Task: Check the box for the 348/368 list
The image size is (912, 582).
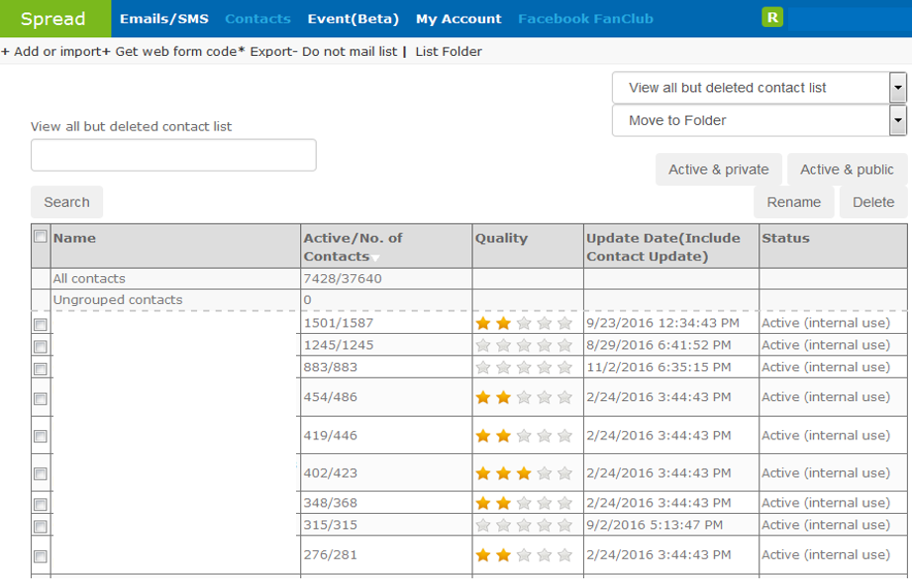Action: 41,504
